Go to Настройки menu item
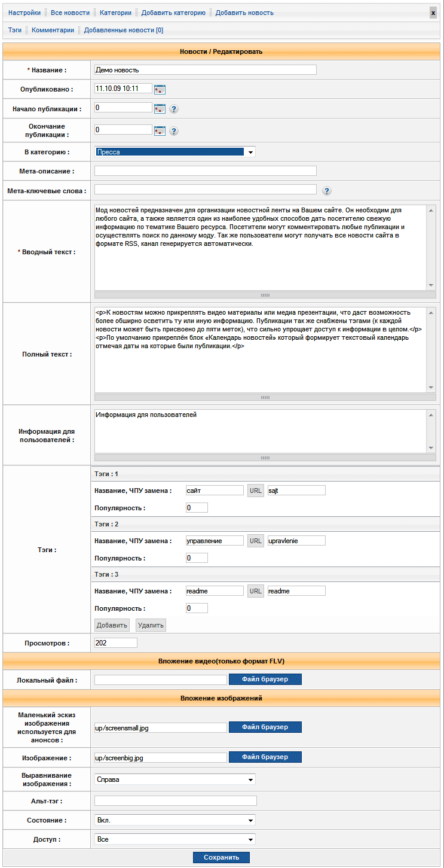Viewport: 444px width, 868px height. coord(25,13)
